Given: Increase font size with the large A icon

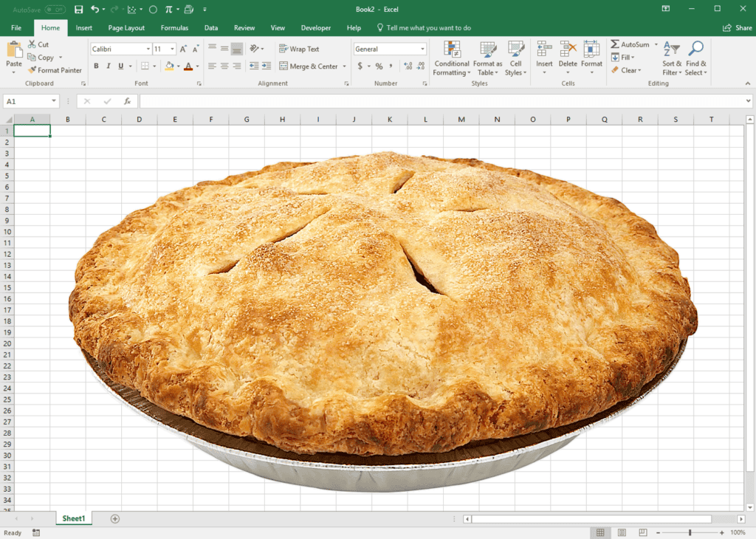Looking at the screenshot, I should tap(183, 49).
